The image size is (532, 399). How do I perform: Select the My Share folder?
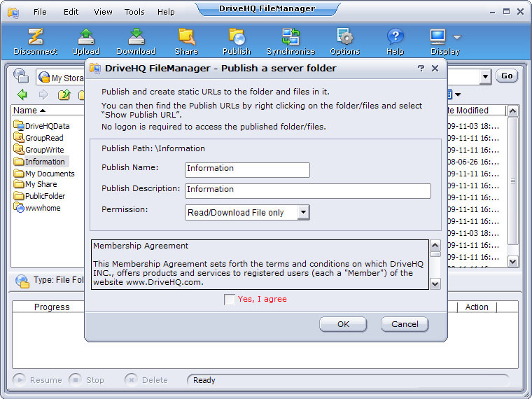[35, 184]
